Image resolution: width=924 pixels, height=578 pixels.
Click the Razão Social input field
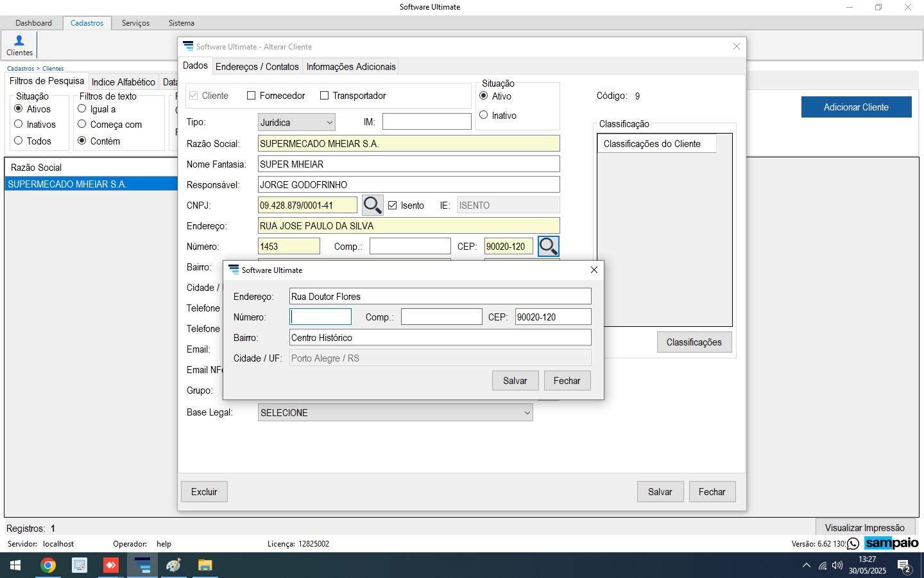click(409, 143)
